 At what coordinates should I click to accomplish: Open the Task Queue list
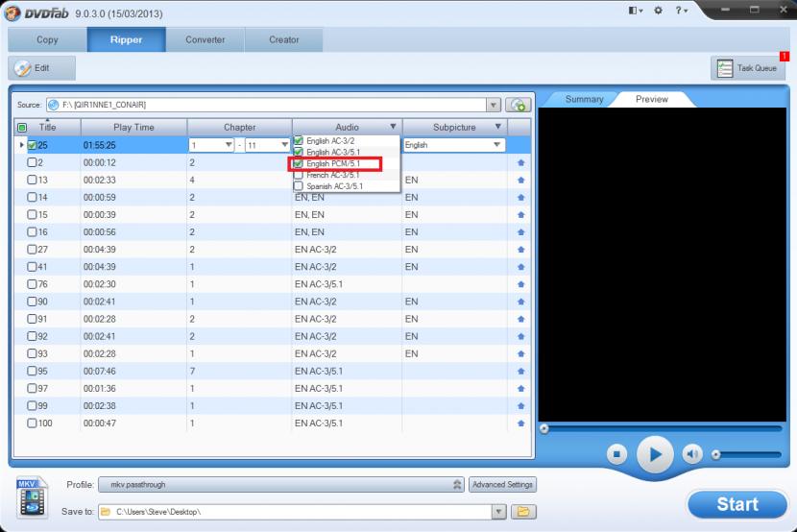tap(748, 68)
